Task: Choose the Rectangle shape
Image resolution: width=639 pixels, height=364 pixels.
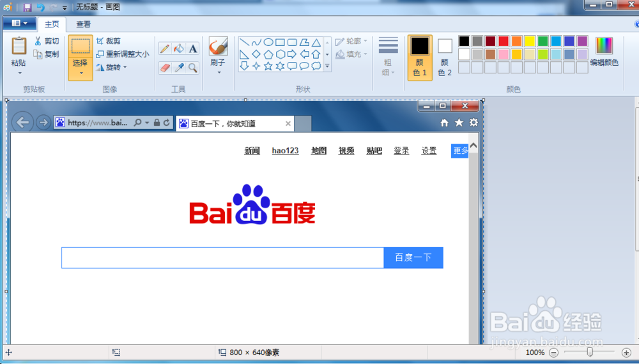Action: click(280, 42)
